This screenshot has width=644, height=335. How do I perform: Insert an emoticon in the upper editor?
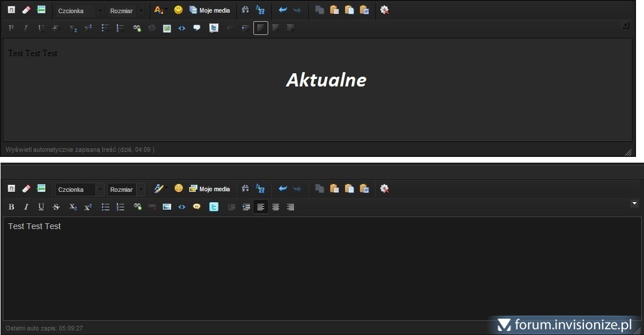coord(178,10)
